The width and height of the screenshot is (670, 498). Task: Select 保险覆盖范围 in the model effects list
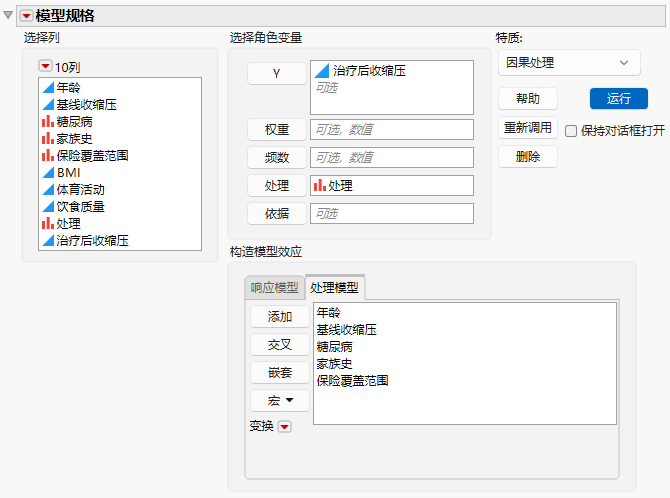[353, 380]
